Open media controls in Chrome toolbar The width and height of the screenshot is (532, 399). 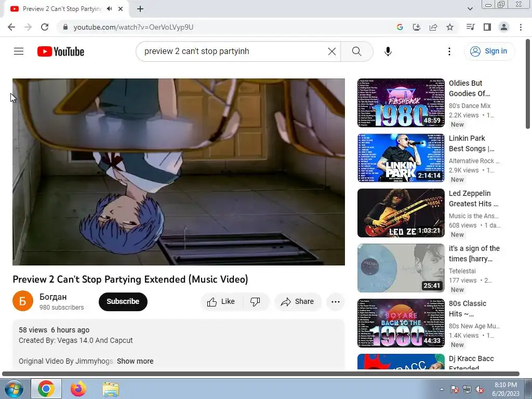pos(471,27)
